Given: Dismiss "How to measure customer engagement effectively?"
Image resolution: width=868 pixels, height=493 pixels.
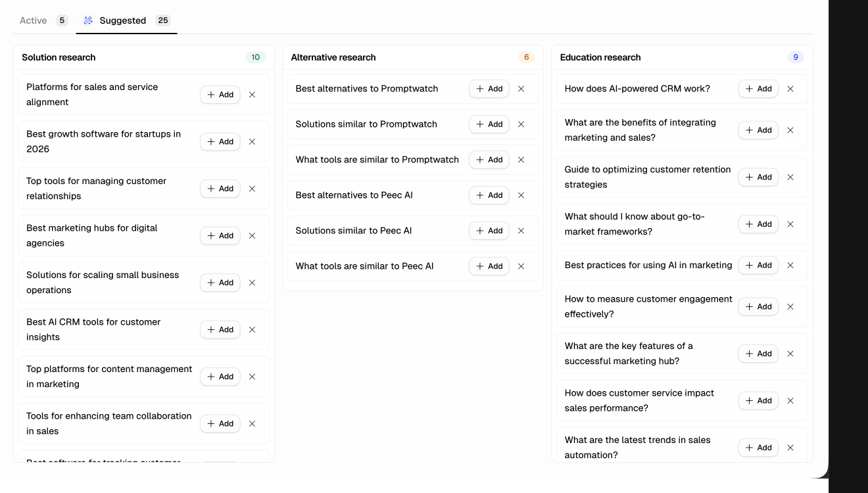Looking at the screenshot, I should 790,306.
